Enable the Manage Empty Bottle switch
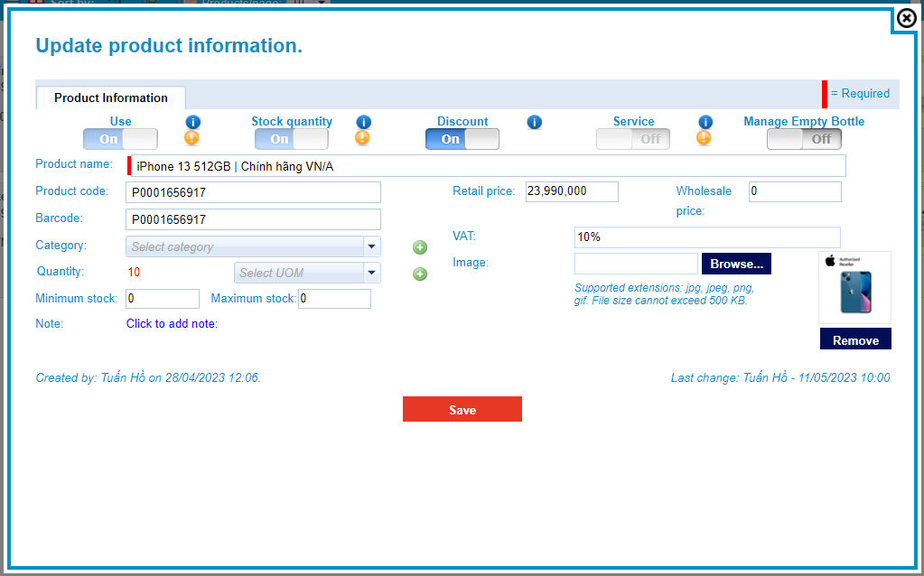 tap(804, 139)
